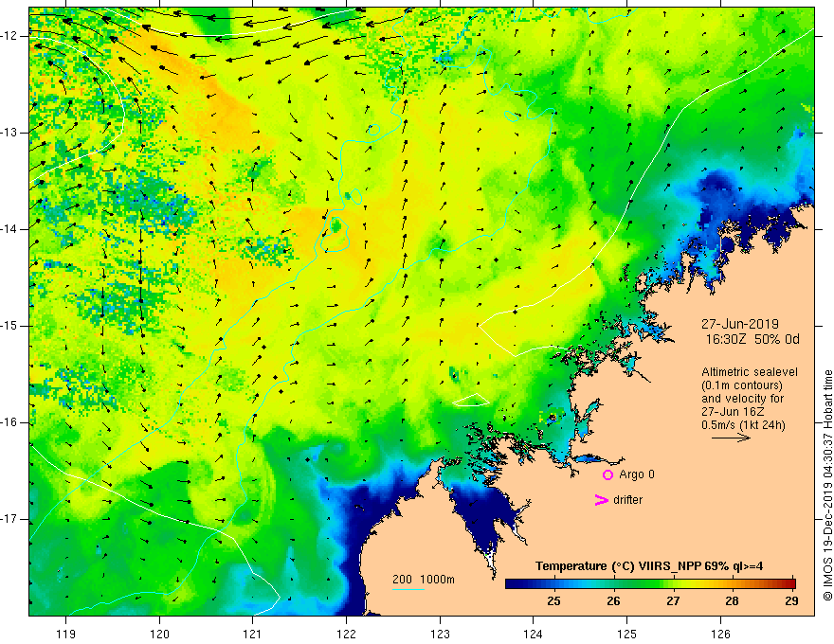Click longitude axis label 120

click(159, 634)
